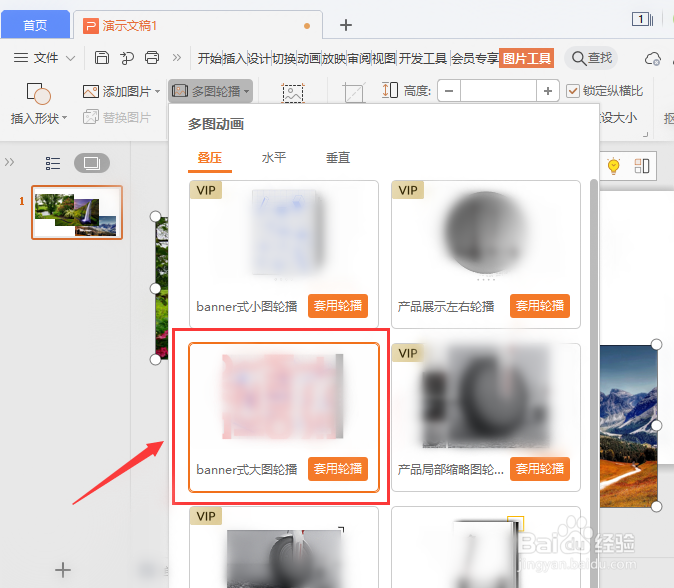Click the crop tool icon
This screenshot has width=674, height=588.
click(x=354, y=92)
